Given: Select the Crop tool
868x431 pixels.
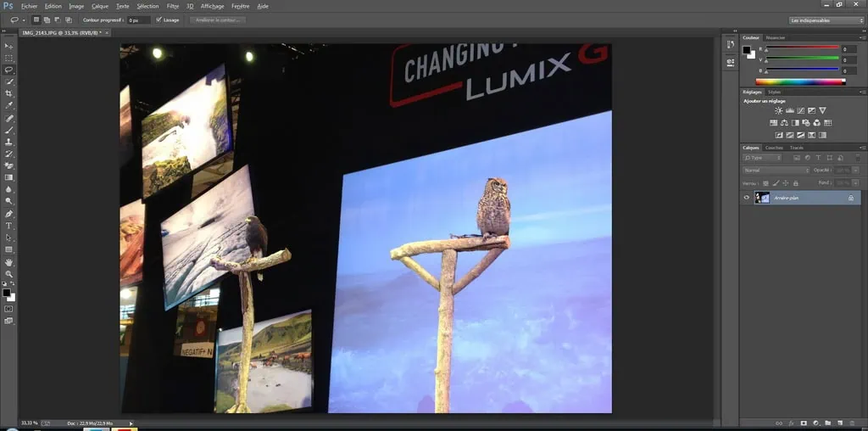Looking at the screenshot, I should tap(9, 93).
